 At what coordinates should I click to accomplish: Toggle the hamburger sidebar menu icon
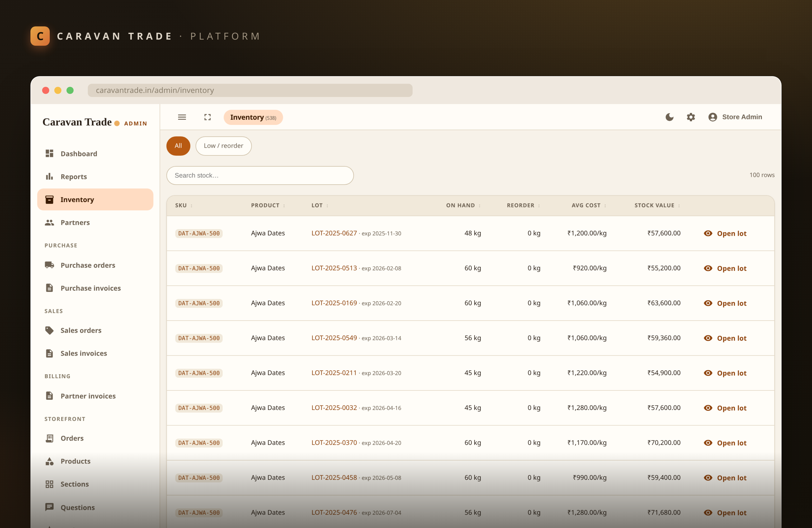click(x=182, y=117)
